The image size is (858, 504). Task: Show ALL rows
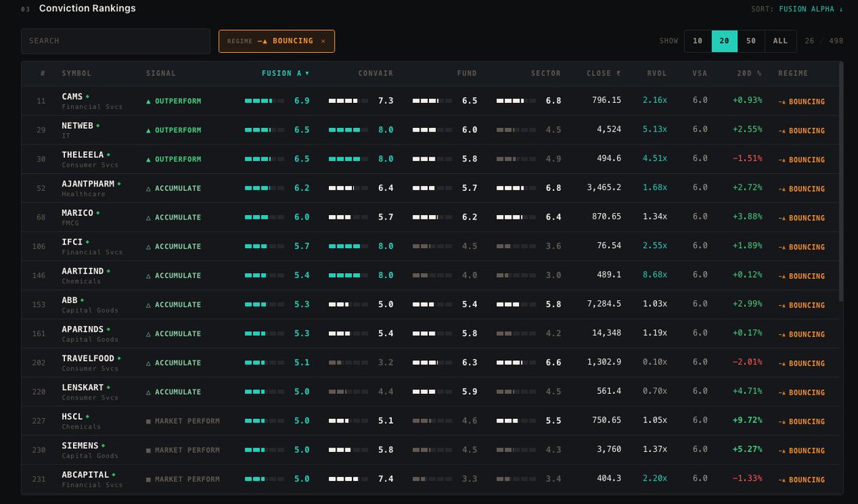click(780, 41)
